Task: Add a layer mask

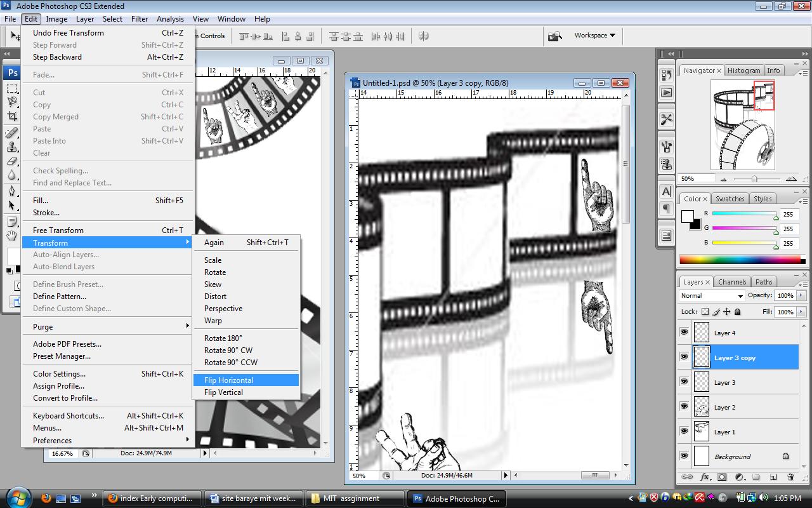Action: [722, 477]
